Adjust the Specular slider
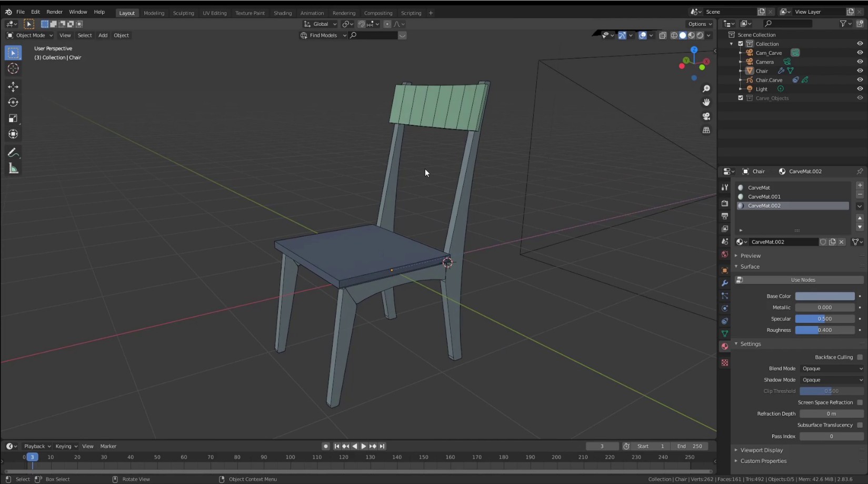This screenshot has height=484, width=868. 824,319
